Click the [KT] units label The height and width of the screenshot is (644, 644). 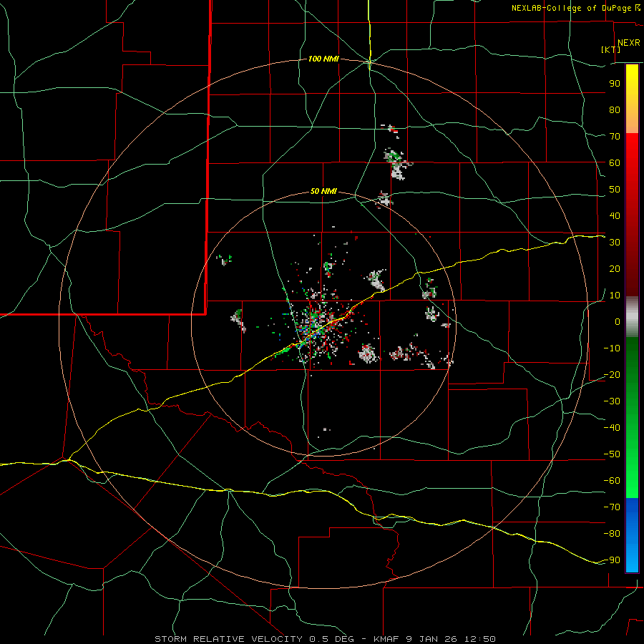pyautogui.click(x=610, y=49)
